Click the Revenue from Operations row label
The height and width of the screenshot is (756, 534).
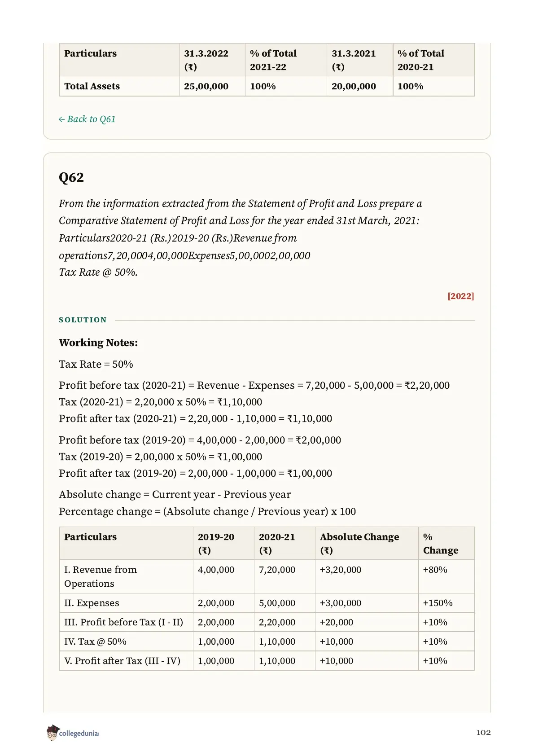101,576
